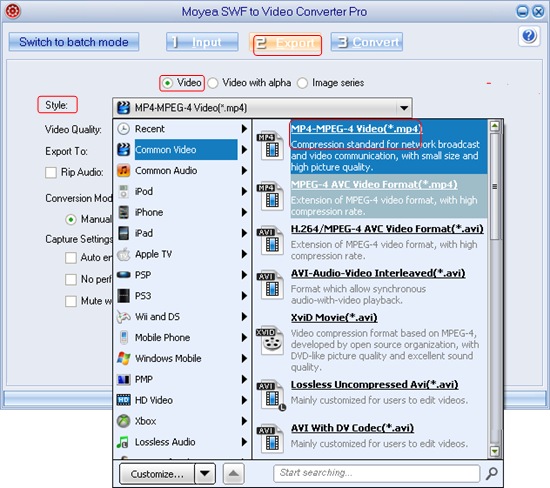Click the Recent clock icon

point(123,129)
